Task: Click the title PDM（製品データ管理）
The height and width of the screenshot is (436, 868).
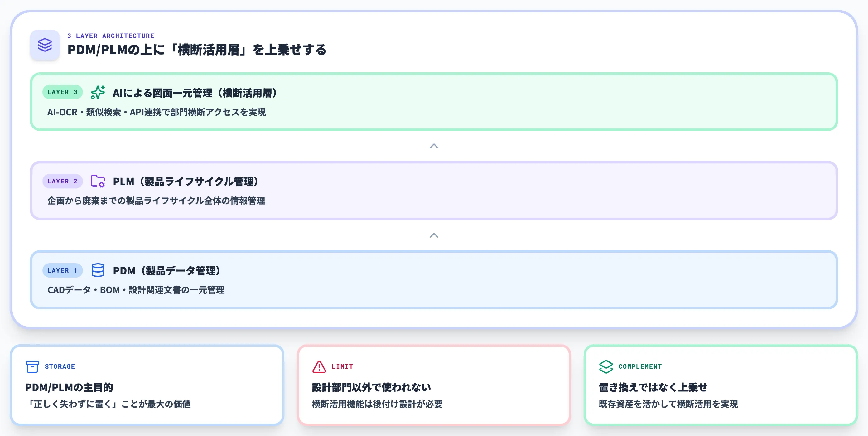Action: [x=166, y=271]
